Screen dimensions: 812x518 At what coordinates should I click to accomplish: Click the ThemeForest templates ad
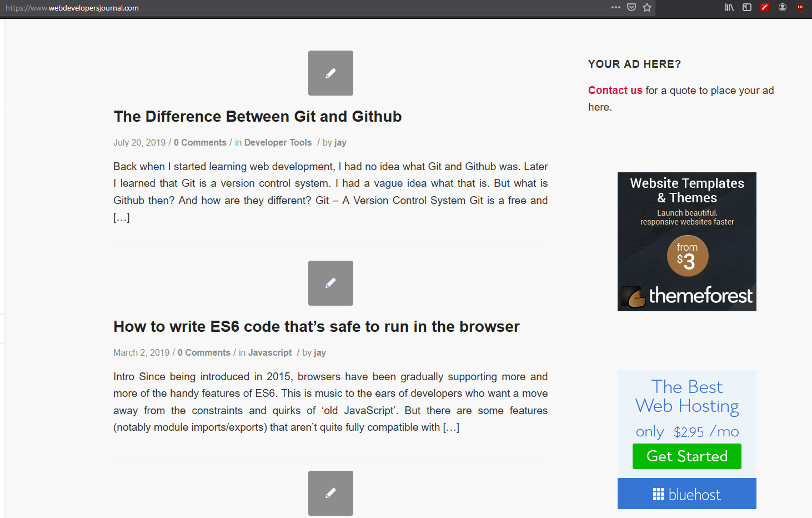(686, 241)
